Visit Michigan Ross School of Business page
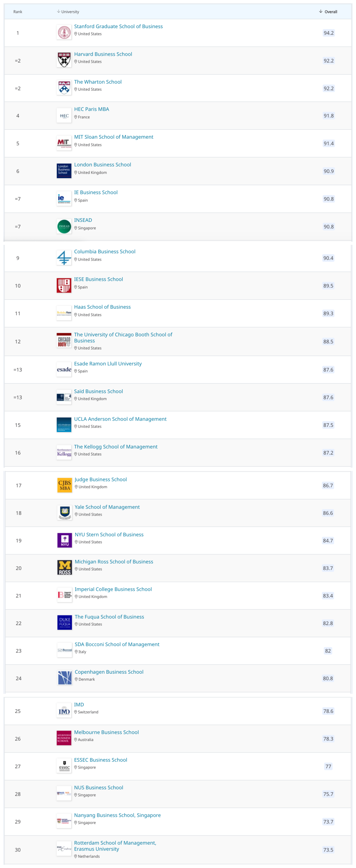 114,561
